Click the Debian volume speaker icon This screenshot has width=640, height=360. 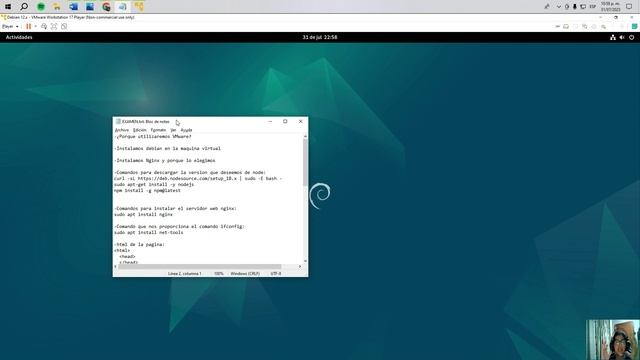pos(622,37)
